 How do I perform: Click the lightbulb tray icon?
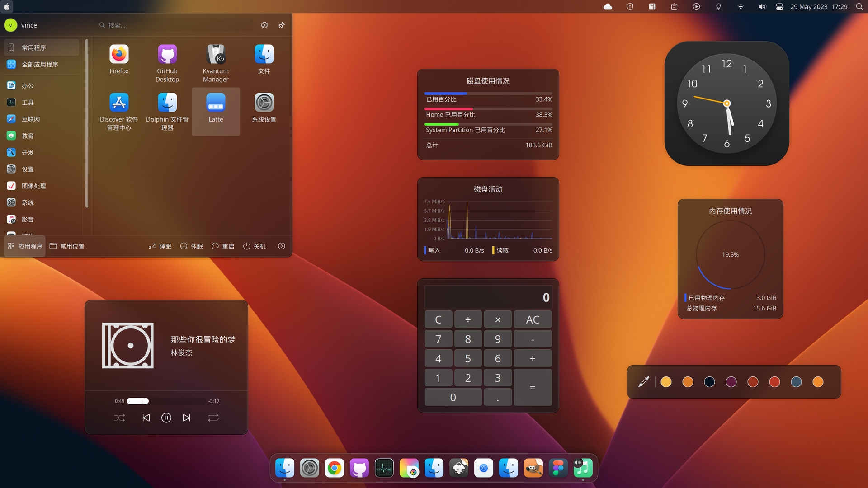(x=718, y=7)
